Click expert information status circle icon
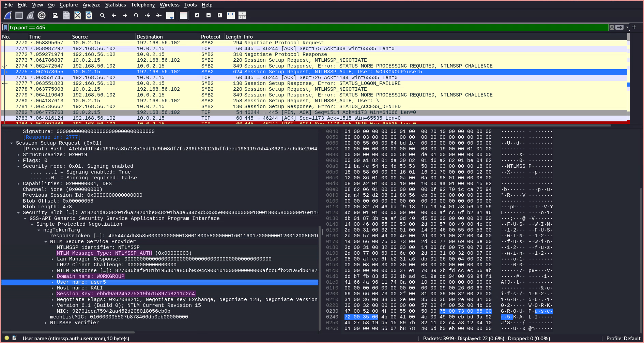 (x=7, y=338)
